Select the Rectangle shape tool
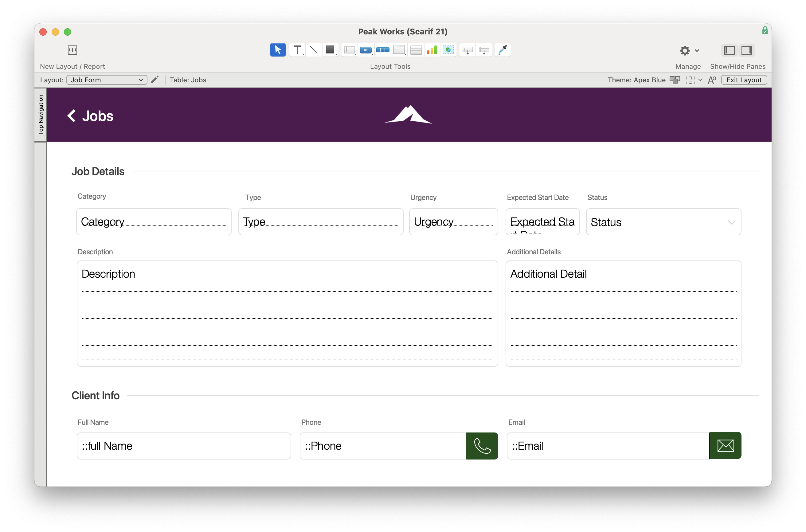 (330, 49)
